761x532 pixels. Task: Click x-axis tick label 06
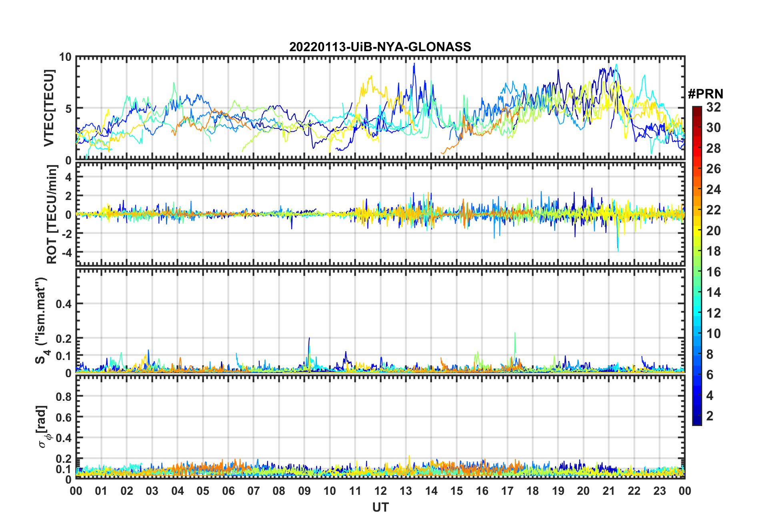point(228,491)
